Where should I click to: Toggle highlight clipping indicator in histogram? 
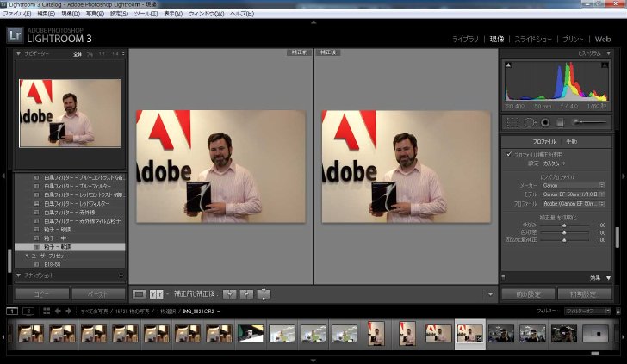(x=605, y=65)
